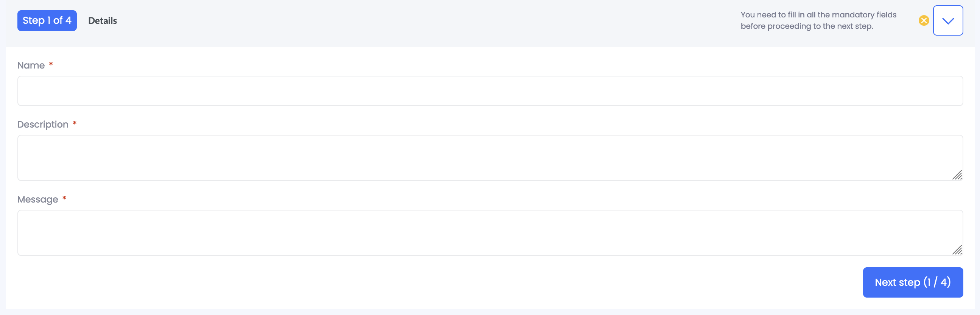Image resolution: width=980 pixels, height=315 pixels.
Task: Collapse the Details step with chevron
Action: 947,20
